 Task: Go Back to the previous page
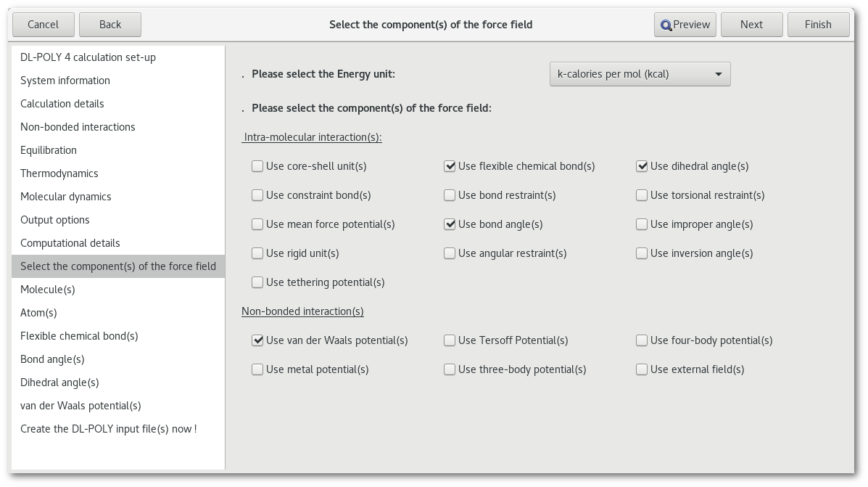(110, 25)
